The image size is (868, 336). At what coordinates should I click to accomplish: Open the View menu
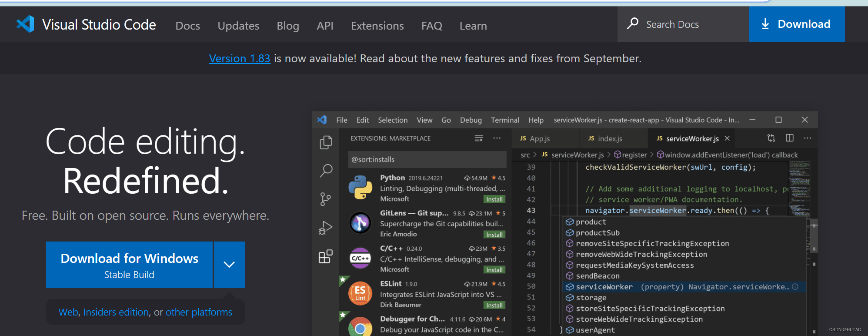[x=424, y=120]
